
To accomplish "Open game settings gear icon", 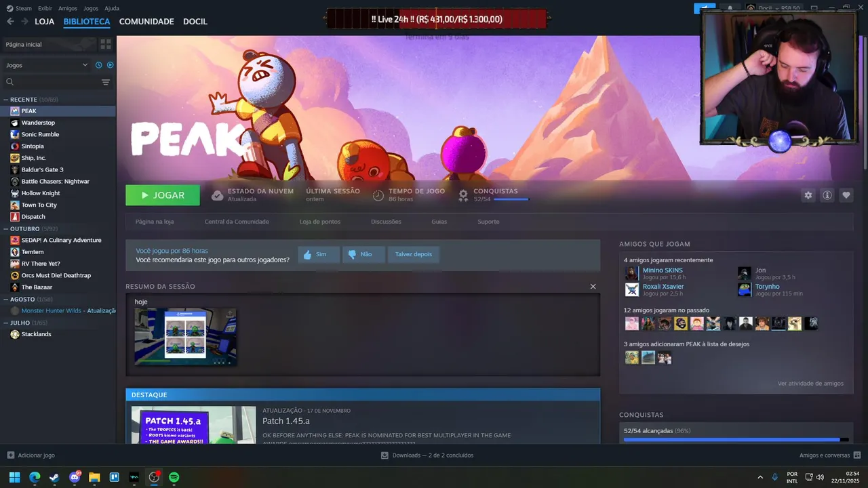I will coord(808,195).
